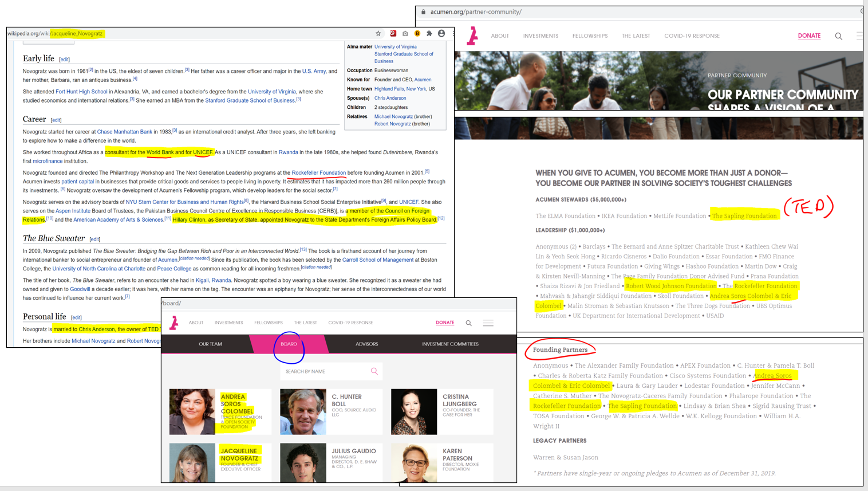The height and width of the screenshot is (491, 868).
Task: Open INVESTMENTS in the board window navigation
Action: 229,323
